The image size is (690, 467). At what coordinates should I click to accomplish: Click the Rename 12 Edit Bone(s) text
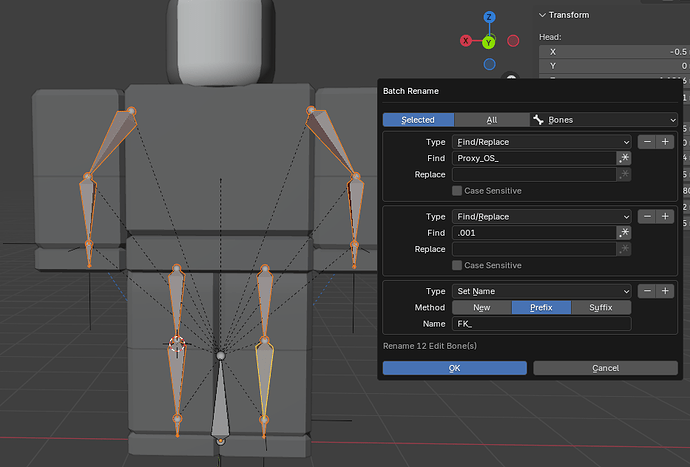(429, 346)
